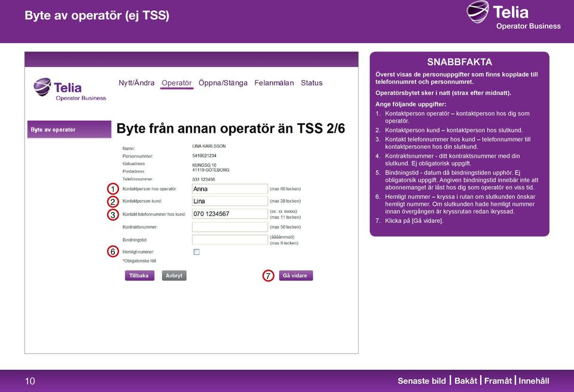574x392 pixels.
Task: Click the personnummer value 5410021234
Action: click(x=204, y=156)
